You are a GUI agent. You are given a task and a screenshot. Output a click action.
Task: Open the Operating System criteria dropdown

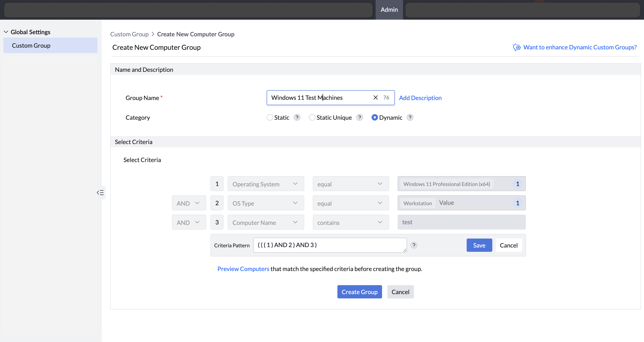pyautogui.click(x=266, y=184)
